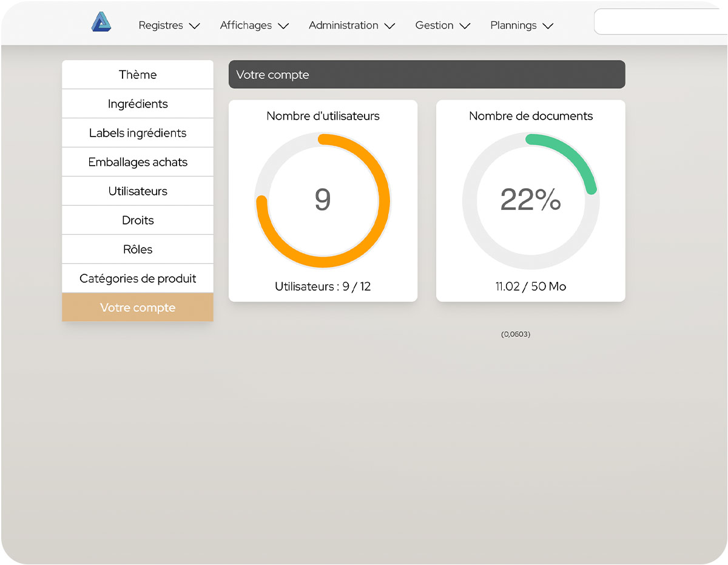Image resolution: width=728 pixels, height=565 pixels.
Task: Navigate to Droits settings
Action: tap(138, 220)
